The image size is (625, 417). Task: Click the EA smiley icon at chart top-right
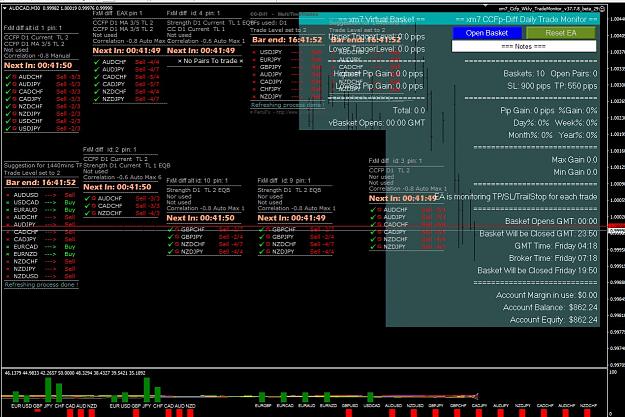tap(603, 8)
